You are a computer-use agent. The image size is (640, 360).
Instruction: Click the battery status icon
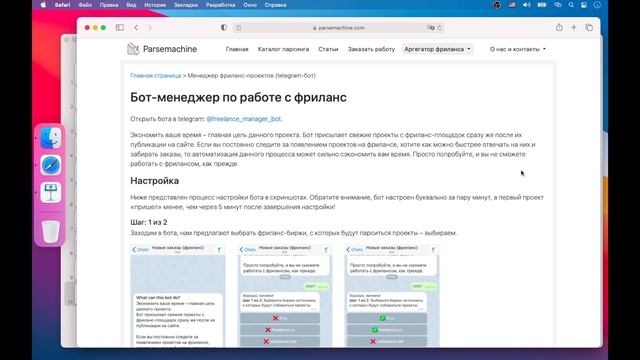542,5
